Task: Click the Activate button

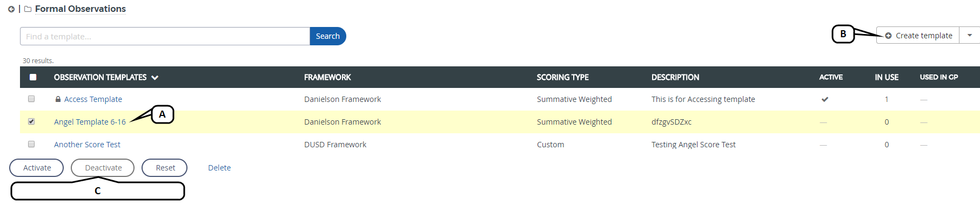Action: click(x=37, y=168)
